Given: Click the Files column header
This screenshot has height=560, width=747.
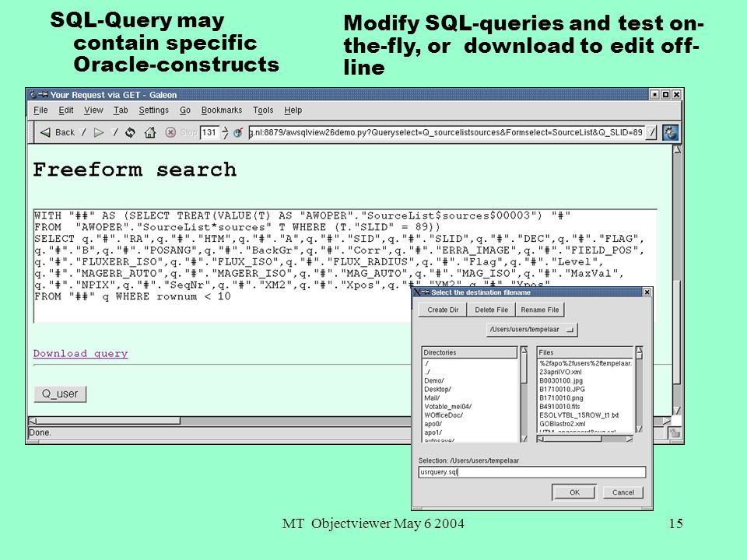Looking at the screenshot, I should click(584, 352).
